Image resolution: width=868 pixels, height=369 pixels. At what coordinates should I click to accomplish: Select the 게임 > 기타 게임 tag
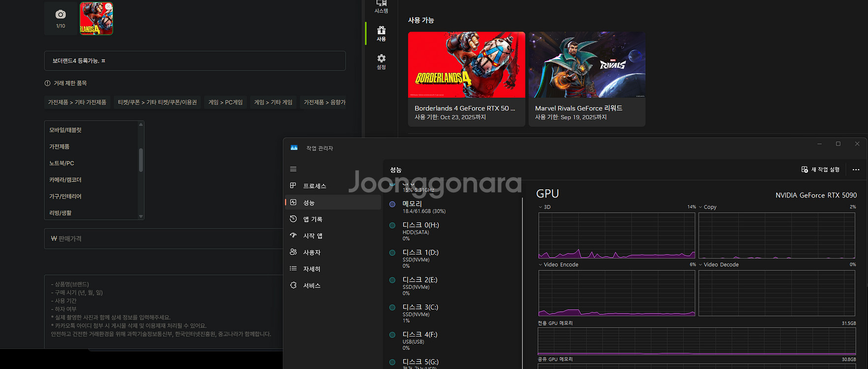(273, 102)
